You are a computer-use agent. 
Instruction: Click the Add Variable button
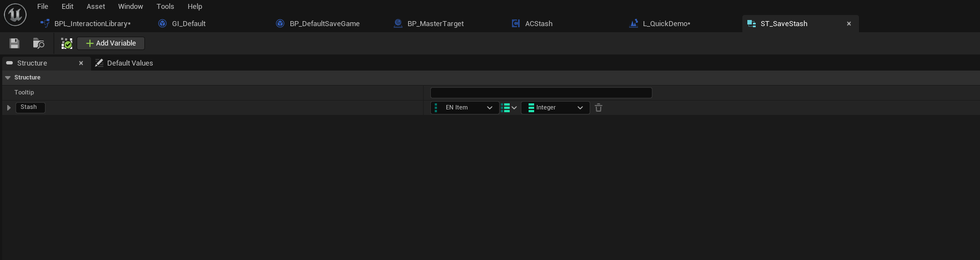(110, 43)
